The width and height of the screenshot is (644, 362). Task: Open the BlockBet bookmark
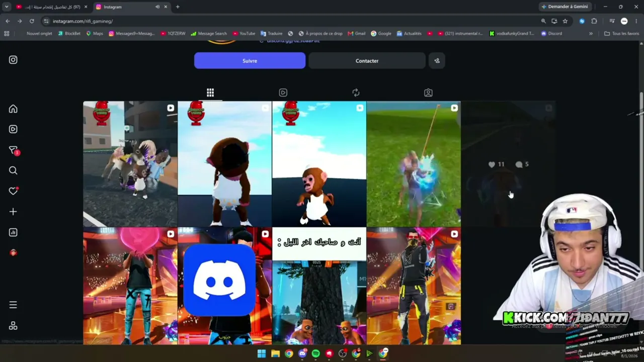coord(69,34)
